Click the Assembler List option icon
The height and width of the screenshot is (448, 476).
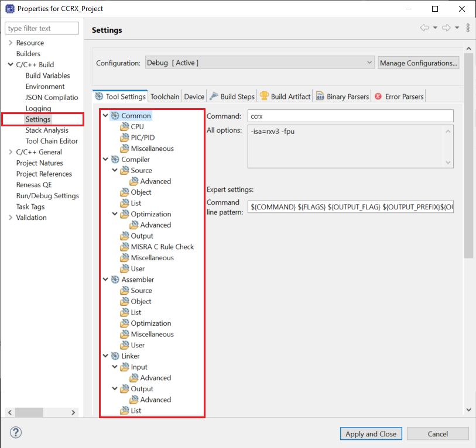pyautogui.click(x=125, y=312)
